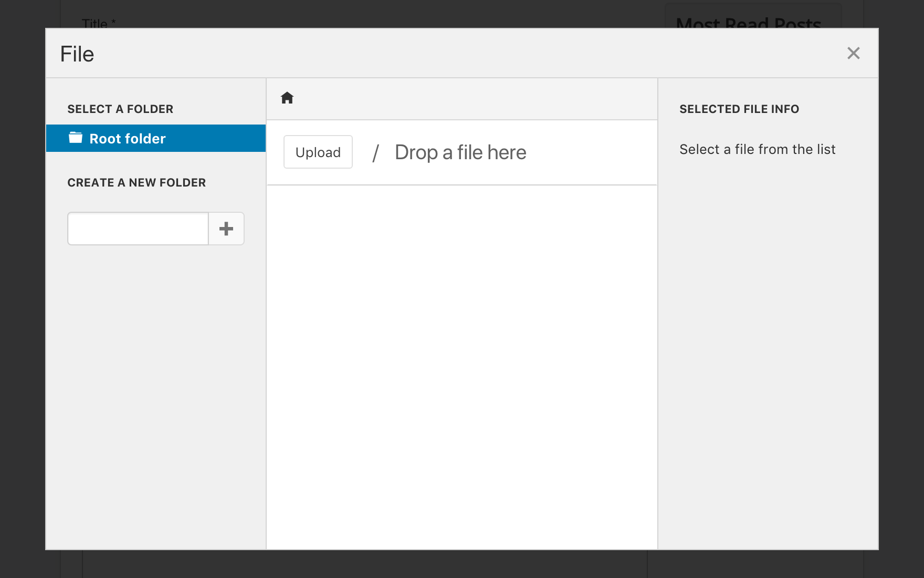Screen dimensions: 924x578
Task: Click the 'Drop a file here' text
Action: [460, 152]
